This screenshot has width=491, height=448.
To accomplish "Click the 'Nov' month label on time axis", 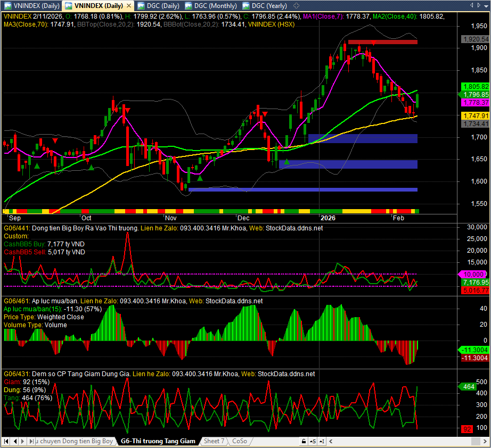I will [x=170, y=218].
